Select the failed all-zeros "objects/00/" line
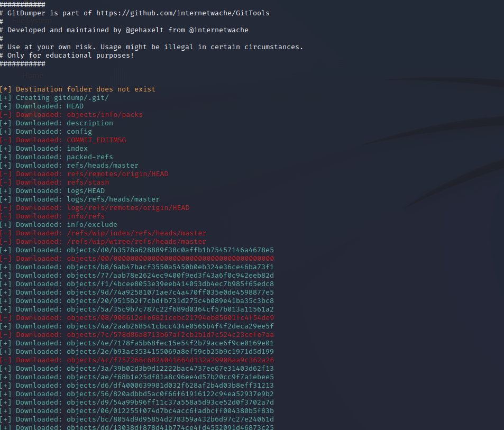Image resolution: width=504 pixels, height=430 pixels. 137,259
